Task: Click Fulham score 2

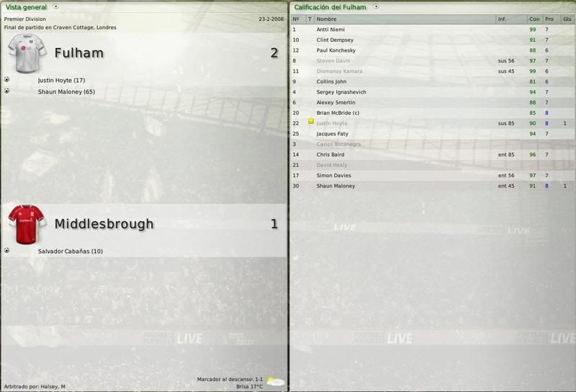Action: point(274,53)
